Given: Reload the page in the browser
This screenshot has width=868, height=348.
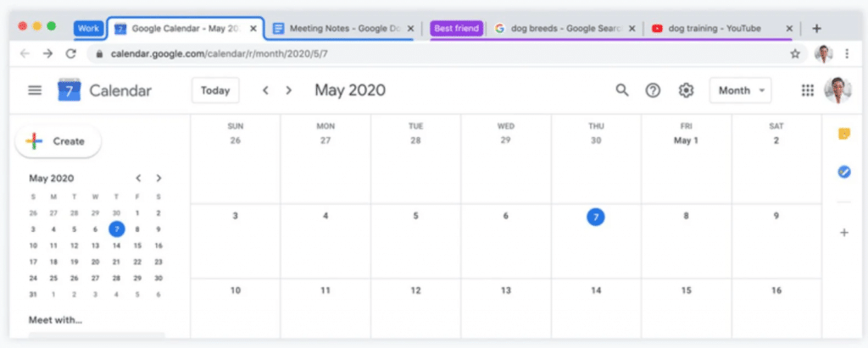Looking at the screenshot, I should pos(70,53).
